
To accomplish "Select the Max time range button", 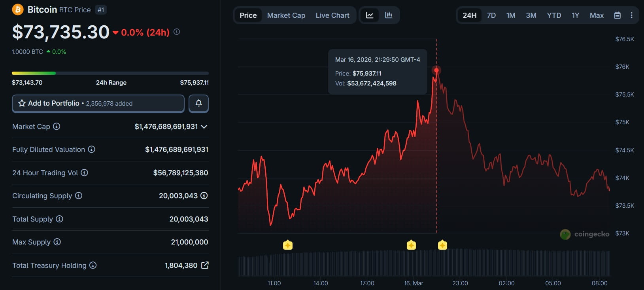I will coord(597,15).
